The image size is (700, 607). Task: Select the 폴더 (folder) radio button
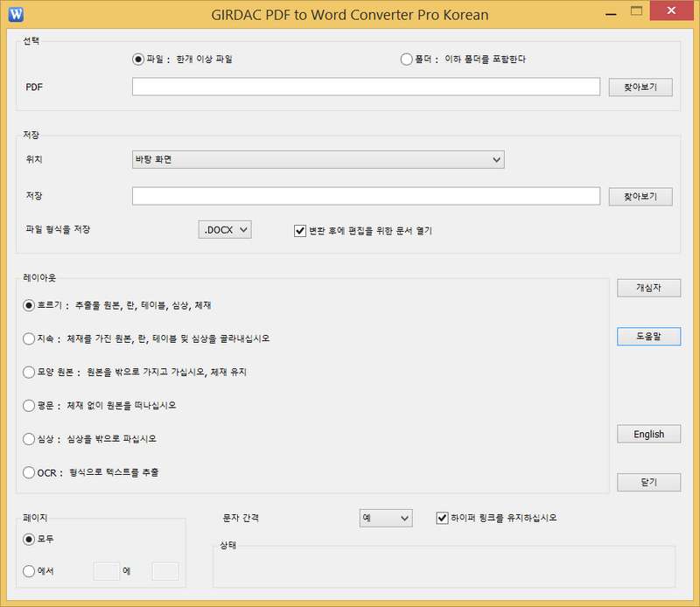coord(406,59)
